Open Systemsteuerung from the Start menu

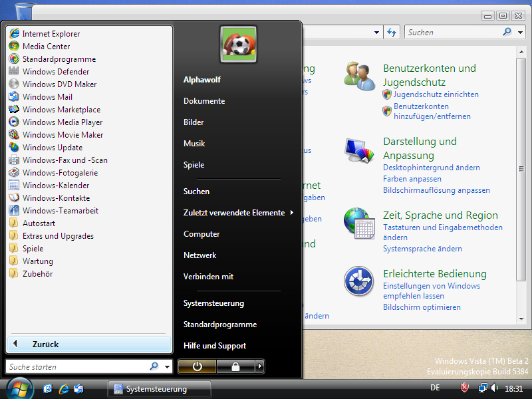tap(213, 303)
